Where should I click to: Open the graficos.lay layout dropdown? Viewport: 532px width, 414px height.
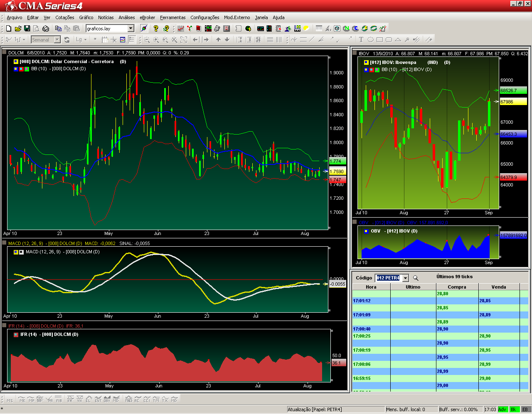coord(131,28)
